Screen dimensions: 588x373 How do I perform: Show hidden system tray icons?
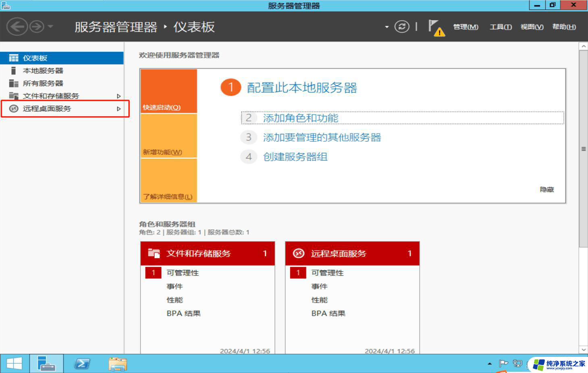[x=490, y=364]
